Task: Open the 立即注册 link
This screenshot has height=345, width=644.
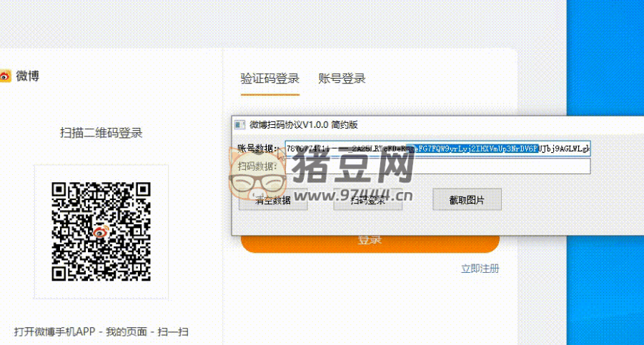Action: [480, 269]
